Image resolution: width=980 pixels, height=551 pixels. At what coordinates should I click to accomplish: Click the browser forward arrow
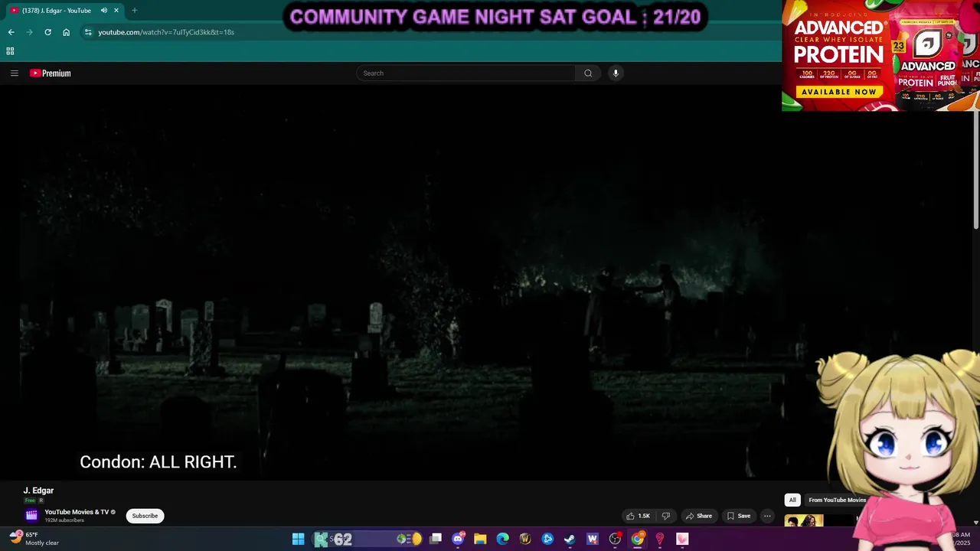click(x=29, y=32)
